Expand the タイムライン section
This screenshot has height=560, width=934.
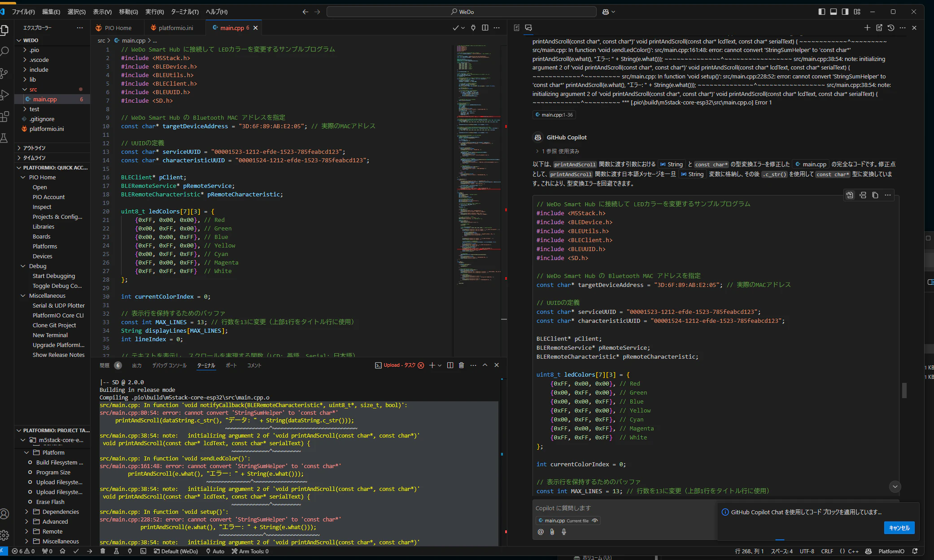pyautogui.click(x=34, y=157)
